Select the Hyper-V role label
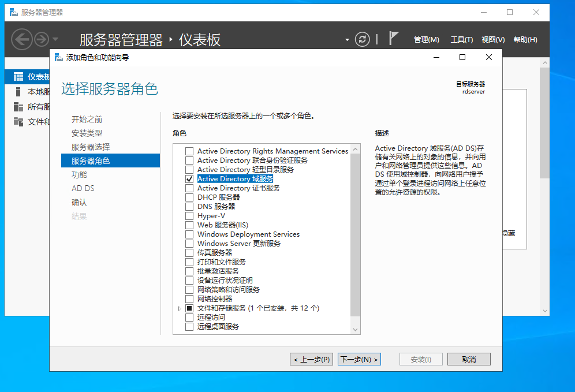Viewport: 575px width, 392px height. (x=211, y=215)
